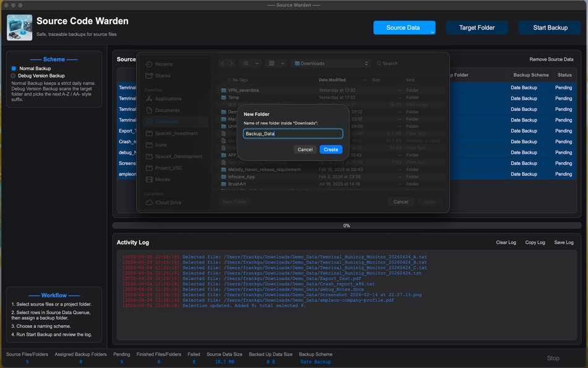This screenshot has width=588, height=368.
Task: Click the Backup Scheme column header
Action: tap(530, 75)
